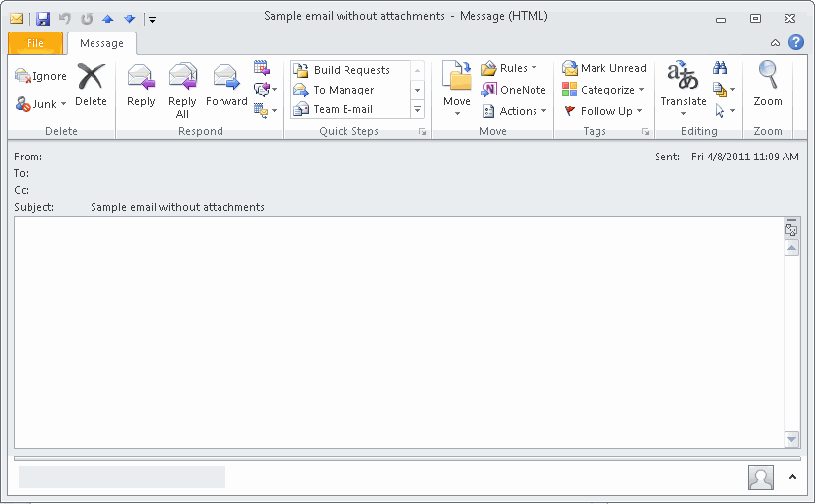Run the Team E-mail quick step

tap(351, 109)
